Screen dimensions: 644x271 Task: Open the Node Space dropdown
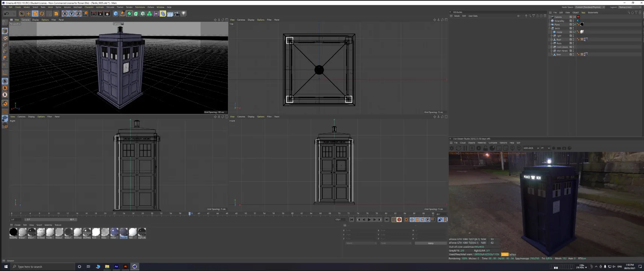click(x=590, y=7)
